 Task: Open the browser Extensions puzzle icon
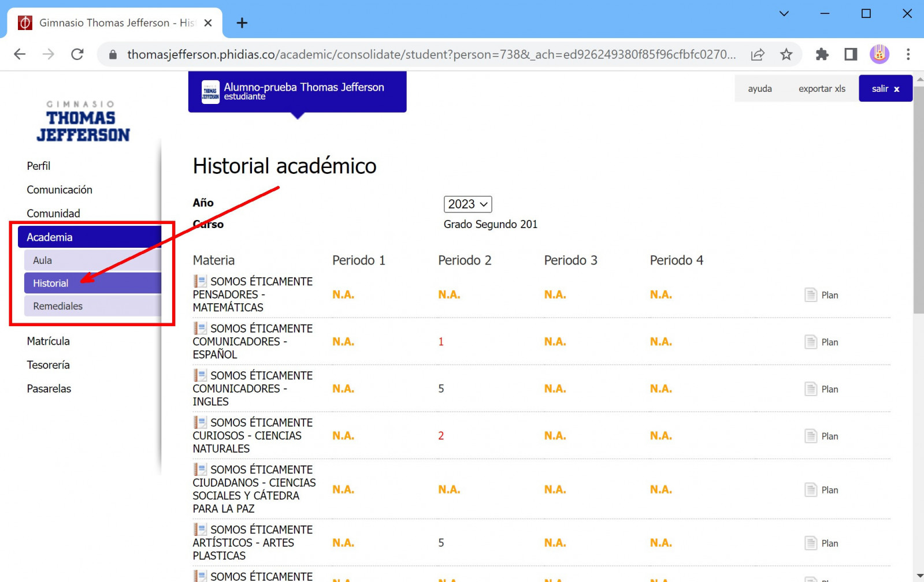click(822, 55)
